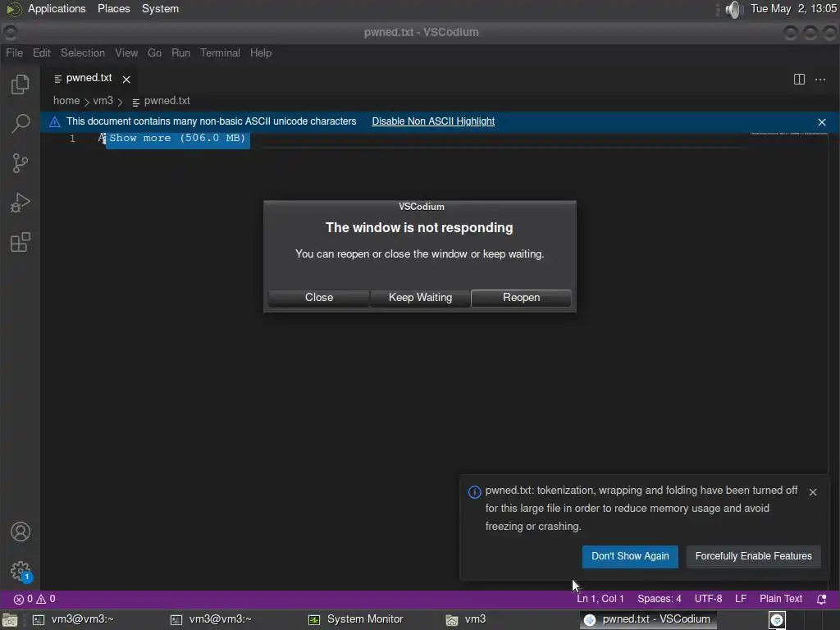
Task: Click Ln 1, Col 1 status entry
Action: (x=600, y=599)
